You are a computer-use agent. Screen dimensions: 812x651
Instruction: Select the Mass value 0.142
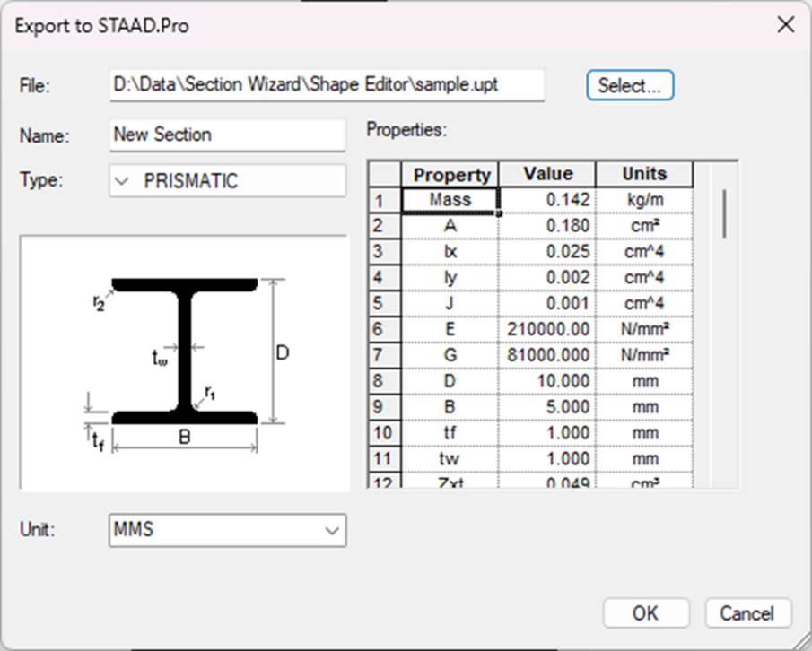pos(547,200)
